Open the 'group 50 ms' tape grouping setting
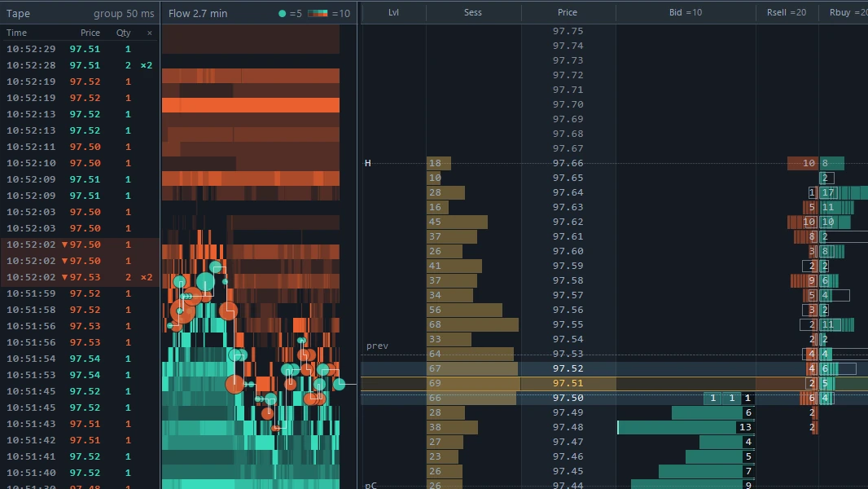This screenshot has height=489, width=868. pyautogui.click(x=124, y=13)
